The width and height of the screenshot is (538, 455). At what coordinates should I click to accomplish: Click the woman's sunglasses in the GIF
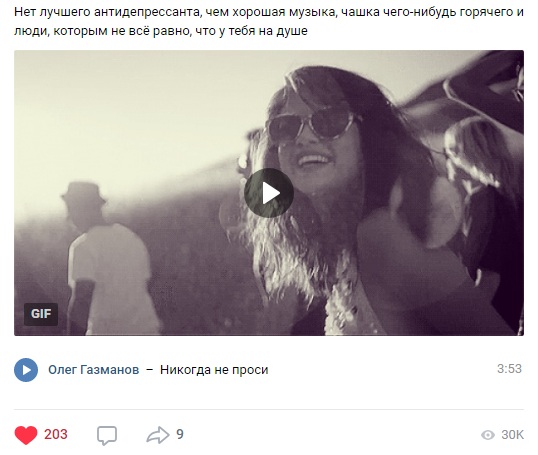(313, 125)
